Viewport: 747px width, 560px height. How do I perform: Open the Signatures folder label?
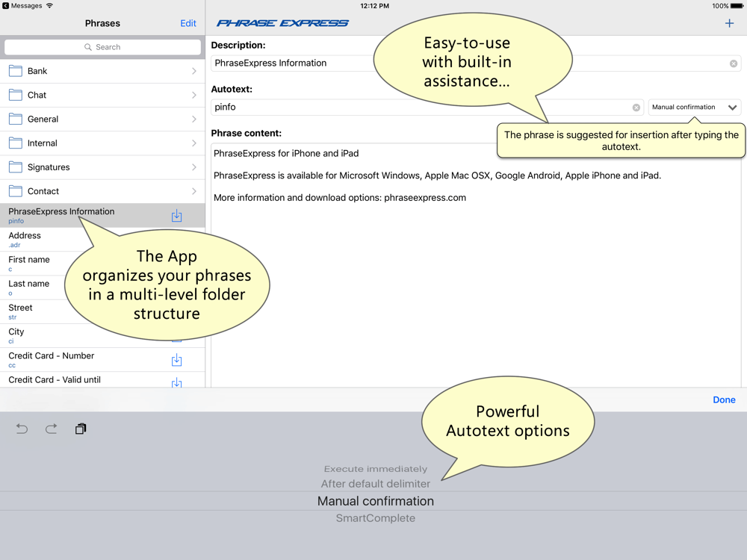tap(49, 167)
